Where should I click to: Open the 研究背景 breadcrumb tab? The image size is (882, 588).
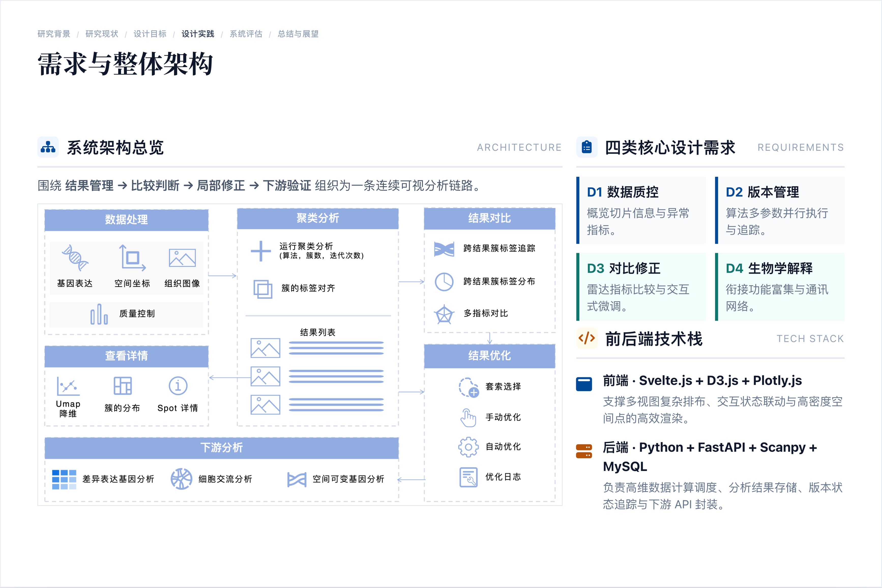[54, 34]
